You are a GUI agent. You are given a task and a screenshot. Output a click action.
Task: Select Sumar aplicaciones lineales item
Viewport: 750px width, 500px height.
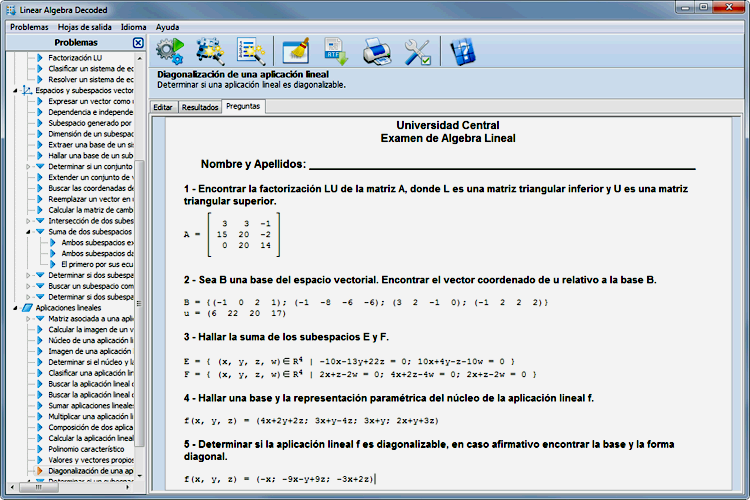point(91,406)
